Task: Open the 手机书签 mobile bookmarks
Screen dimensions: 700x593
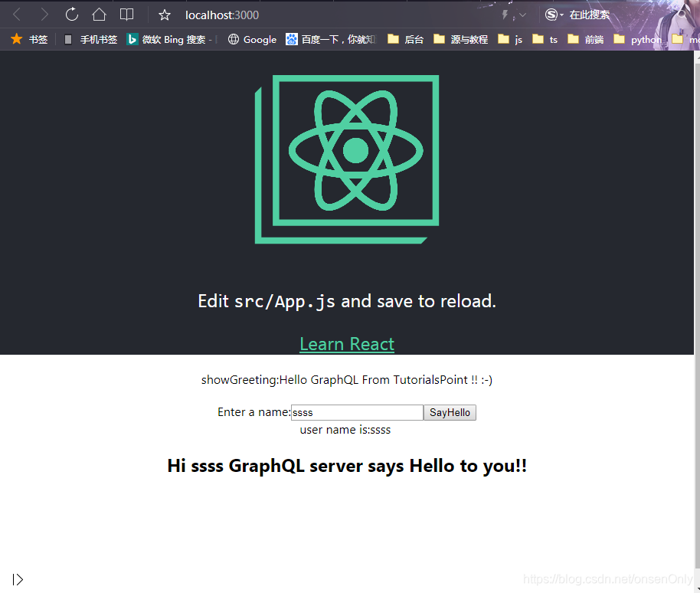Action: pyautogui.click(x=90, y=39)
